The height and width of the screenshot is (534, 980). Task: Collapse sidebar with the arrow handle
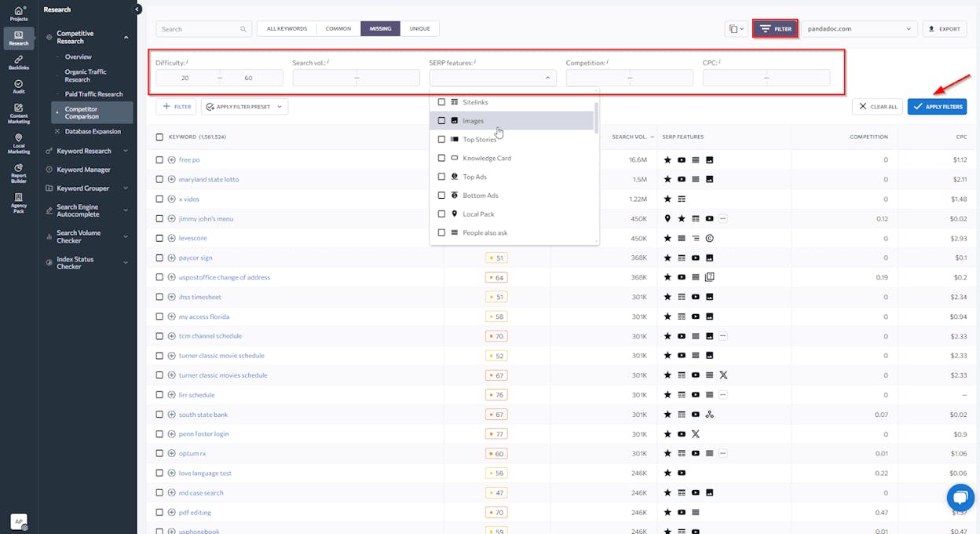pos(137,9)
